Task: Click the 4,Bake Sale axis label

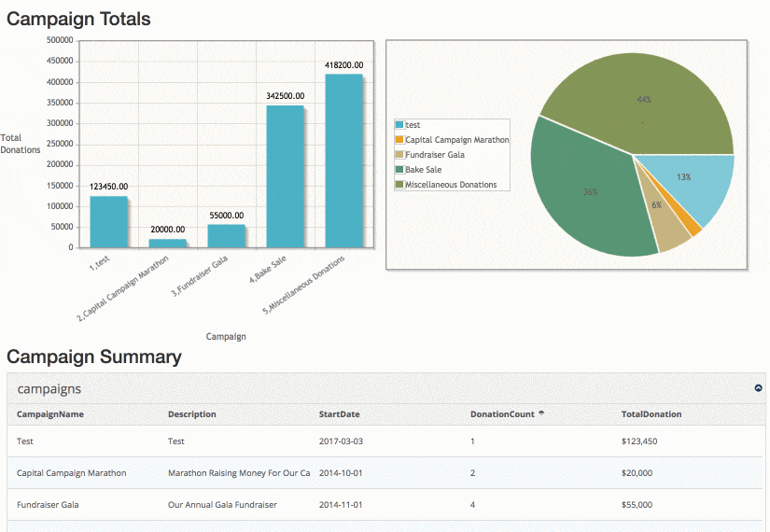Action: point(268,269)
